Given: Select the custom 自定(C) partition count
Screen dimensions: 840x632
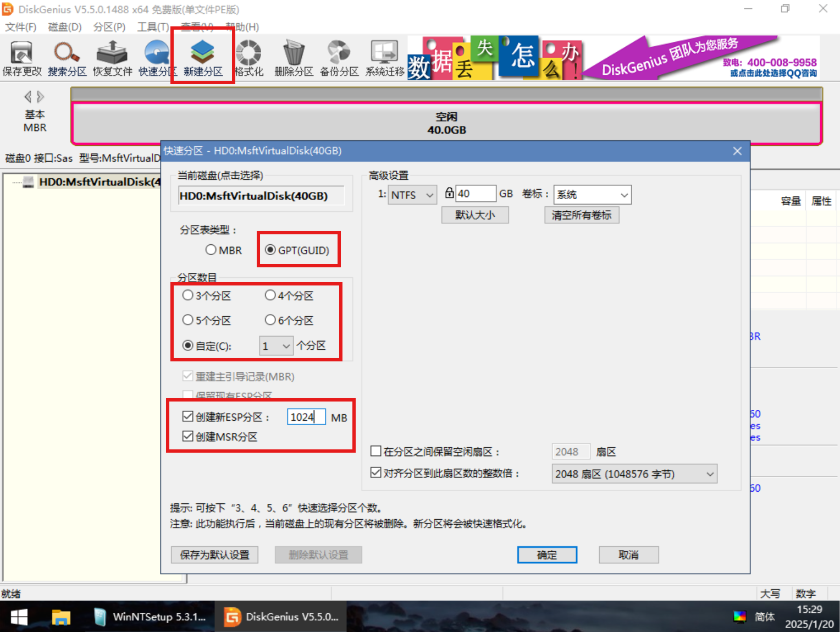Looking at the screenshot, I should tap(207, 346).
